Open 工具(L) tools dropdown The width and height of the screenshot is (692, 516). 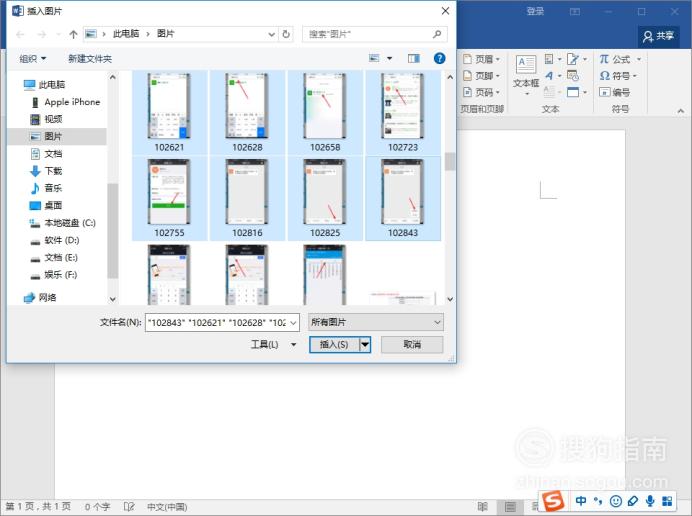point(274,344)
